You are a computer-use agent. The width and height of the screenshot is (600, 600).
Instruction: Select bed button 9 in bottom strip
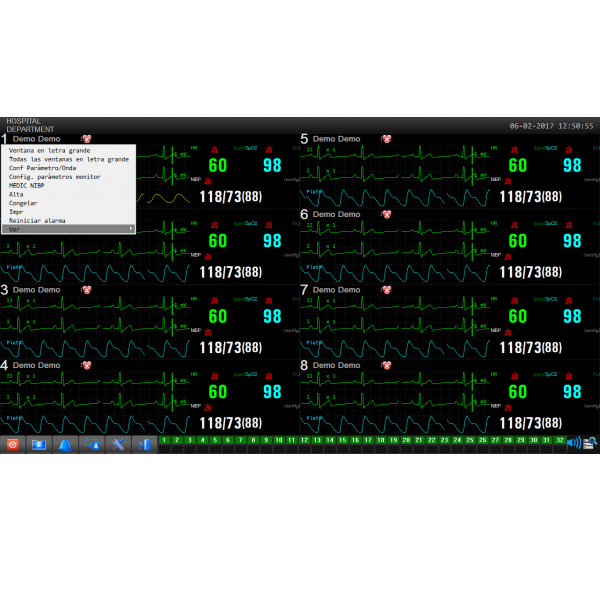click(266, 440)
